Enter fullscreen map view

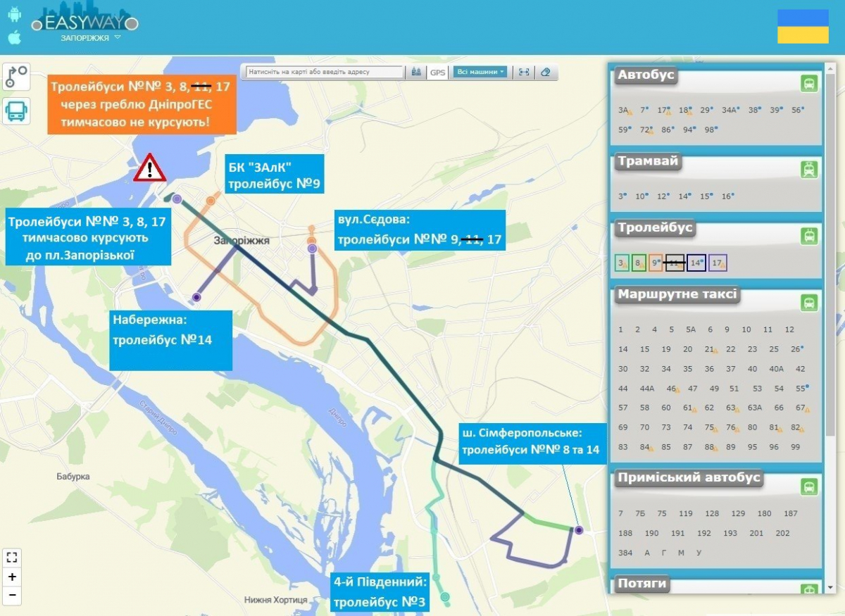tap(12, 558)
